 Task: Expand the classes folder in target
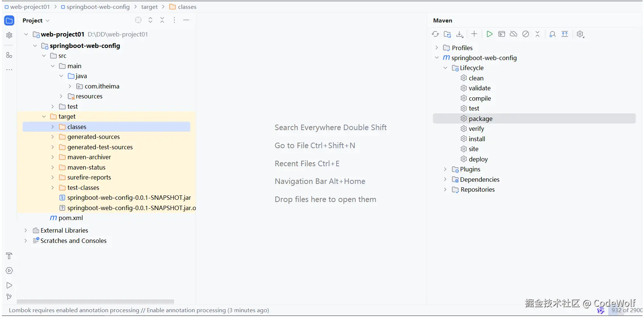tap(52, 127)
